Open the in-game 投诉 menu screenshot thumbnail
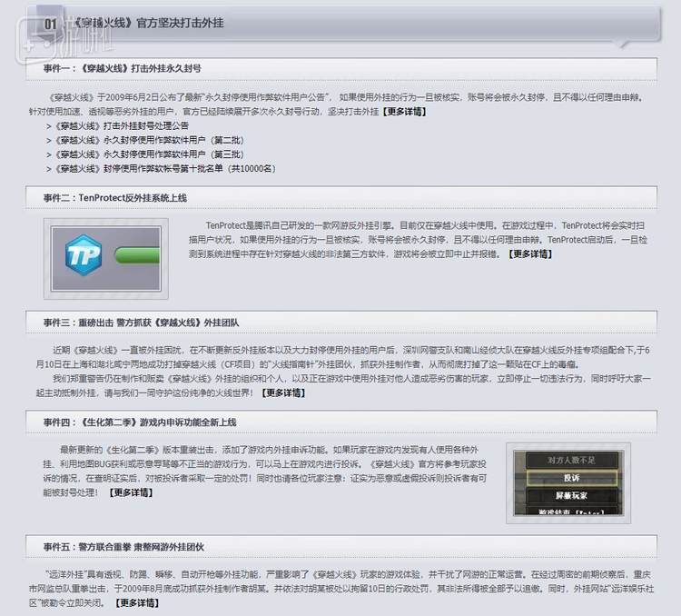 click(568, 483)
